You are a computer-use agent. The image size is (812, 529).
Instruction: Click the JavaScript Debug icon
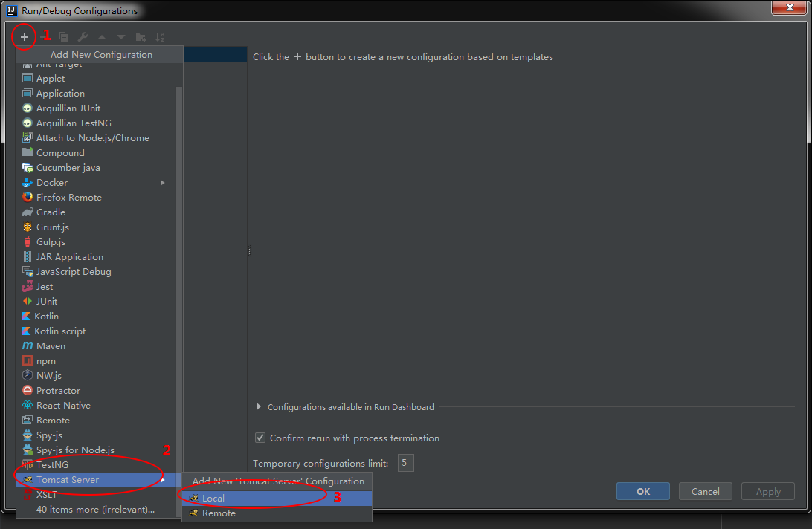[x=28, y=272]
